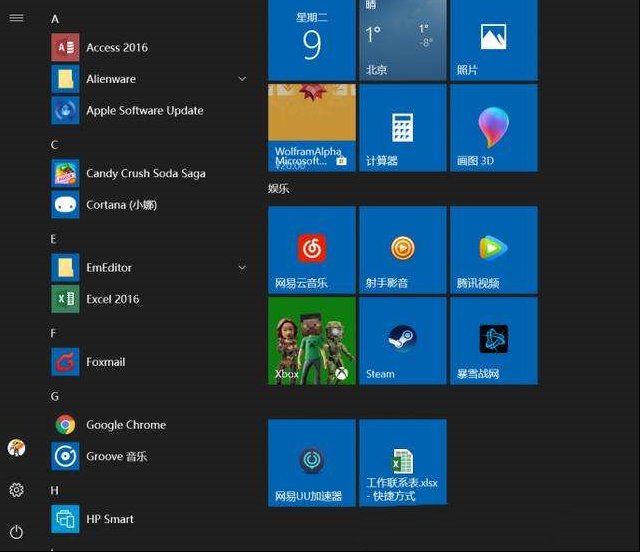Screen dimensions: 640x552
Task: Open Candy Crush Soda Saga icon
Action: (x=65, y=173)
